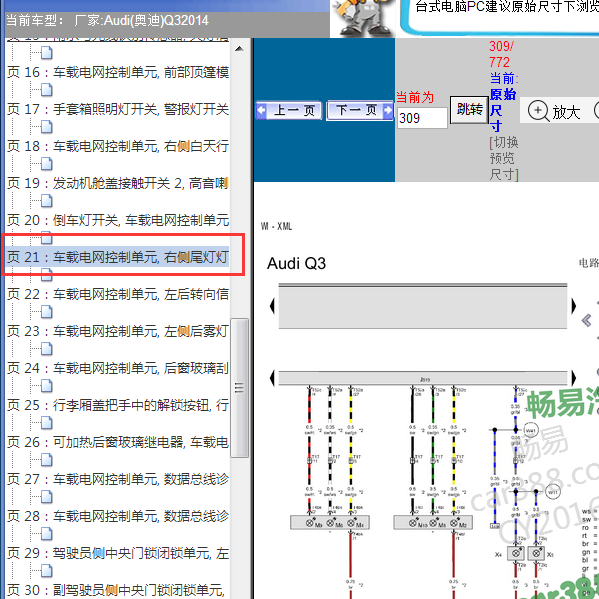Zoom in with the 放大 magnifier
Image resolution: width=599 pixels, height=599 pixels.
click(x=554, y=112)
